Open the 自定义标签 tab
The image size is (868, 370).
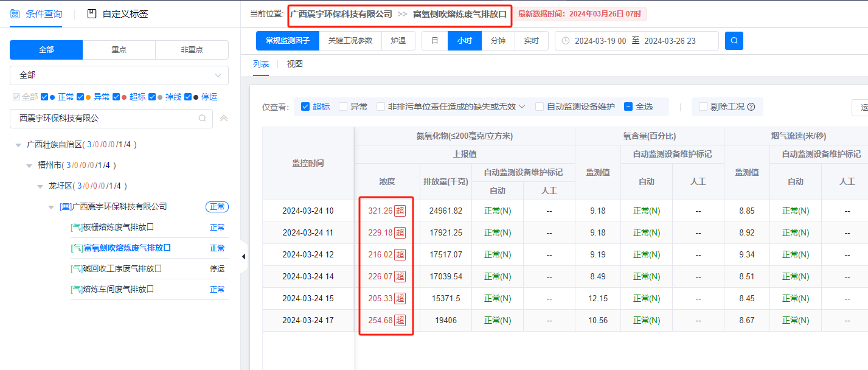tap(125, 13)
